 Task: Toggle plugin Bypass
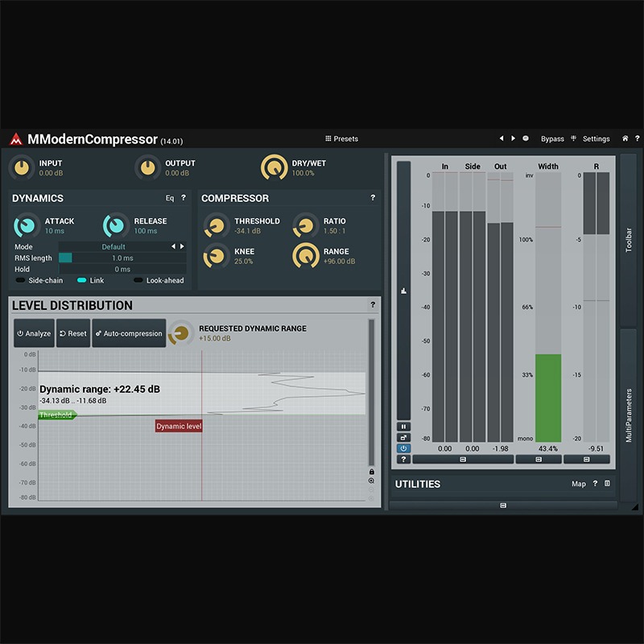pyautogui.click(x=552, y=138)
